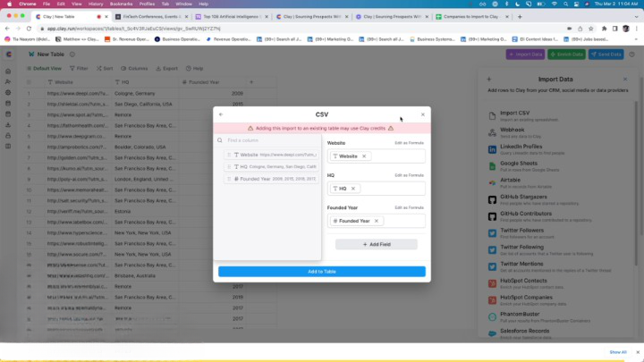Bookmark this page with star icon
The width and height of the screenshot is (644, 362).
tap(591, 29)
